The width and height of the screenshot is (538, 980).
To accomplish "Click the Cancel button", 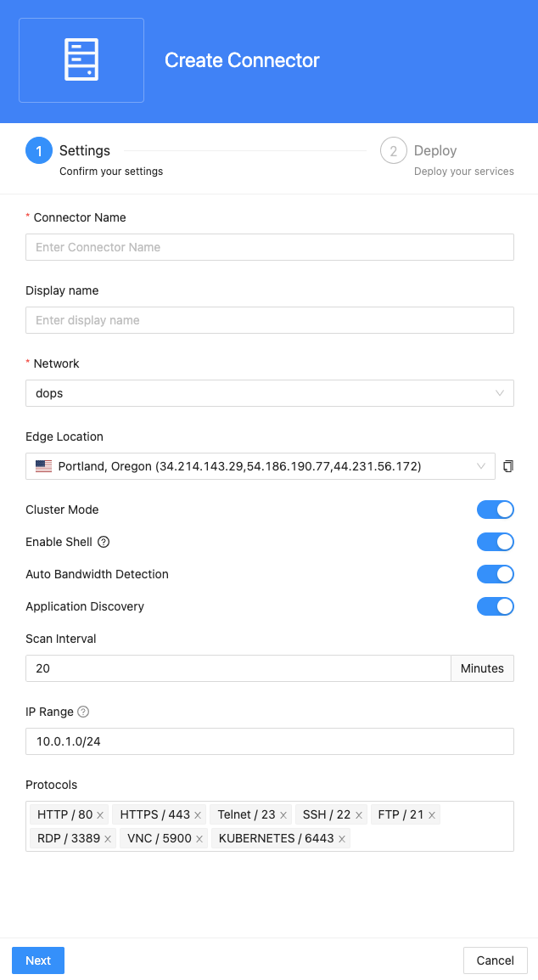I will click(495, 960).
